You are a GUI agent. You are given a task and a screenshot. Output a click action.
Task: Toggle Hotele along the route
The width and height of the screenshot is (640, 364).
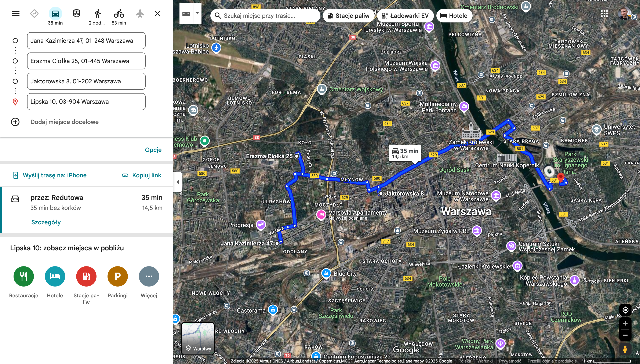point(454,15)
